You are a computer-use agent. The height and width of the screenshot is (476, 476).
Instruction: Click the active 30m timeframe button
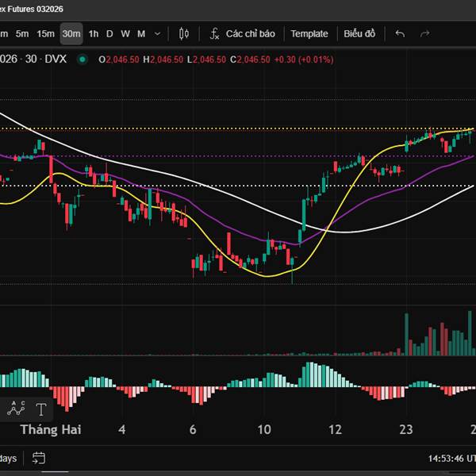pos(71,33)
